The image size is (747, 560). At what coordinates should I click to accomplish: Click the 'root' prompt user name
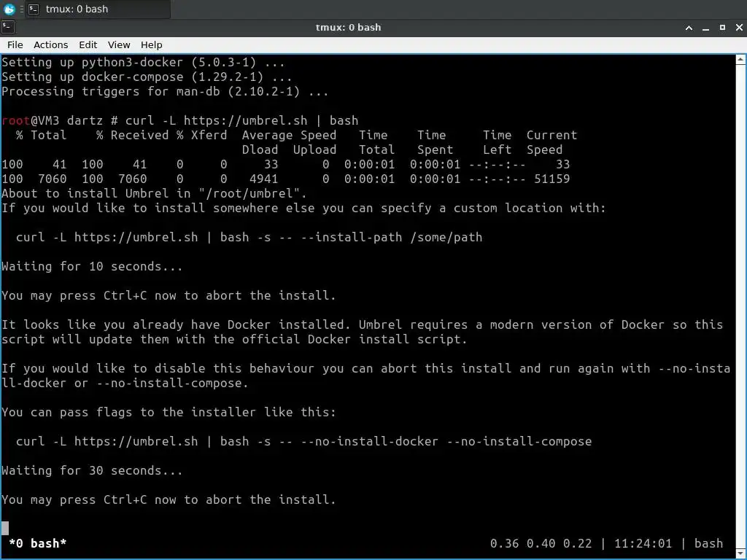[x=16, y=120]
